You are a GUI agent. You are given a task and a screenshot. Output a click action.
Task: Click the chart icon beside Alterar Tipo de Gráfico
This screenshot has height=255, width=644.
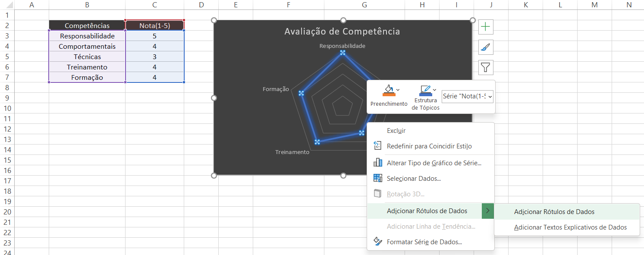pyautogui.click(x=377, y=163)
